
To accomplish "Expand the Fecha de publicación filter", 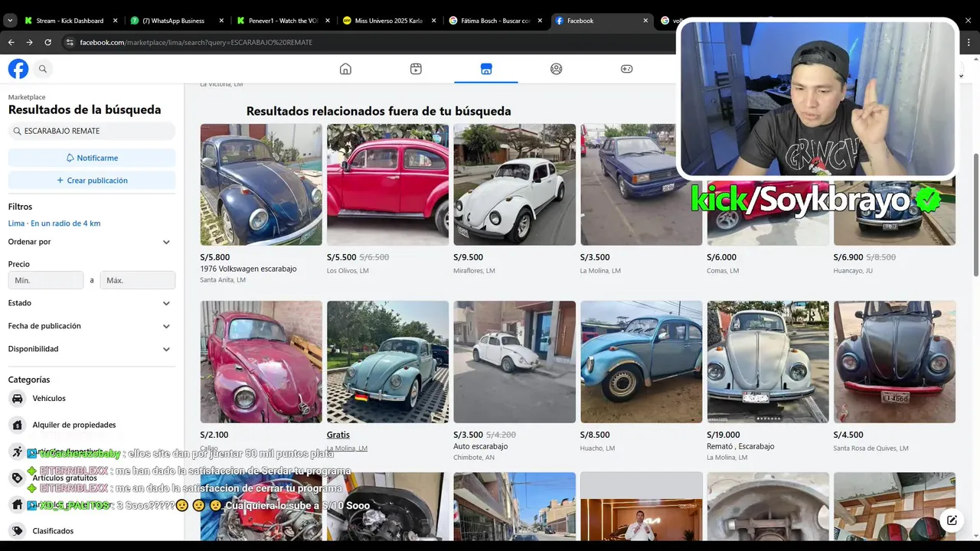I will (92, 326).
